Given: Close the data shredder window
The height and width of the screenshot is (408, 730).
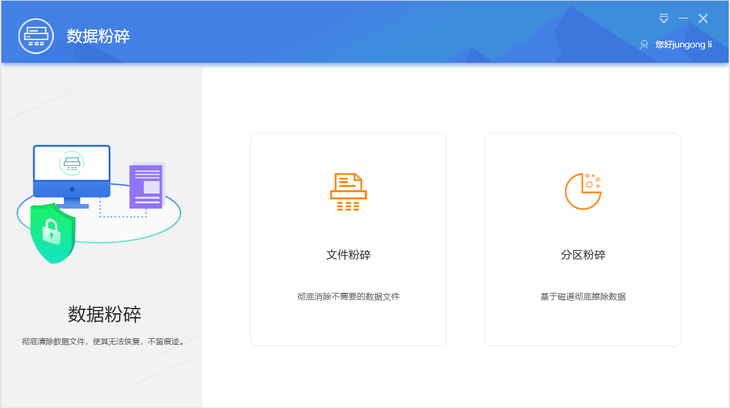Looking at the screenshot, I should pyautogui.click(x=703, y=19).
